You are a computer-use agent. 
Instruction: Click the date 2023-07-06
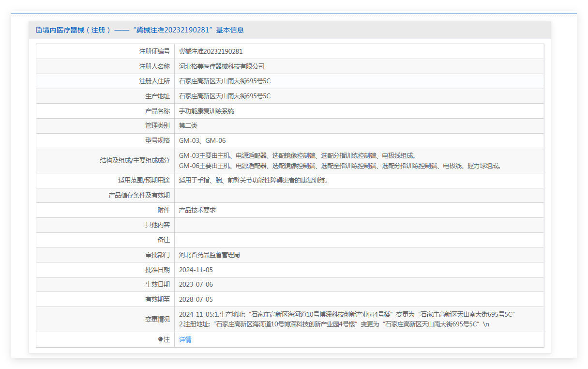pyautogui.click(x=196, y=285)
